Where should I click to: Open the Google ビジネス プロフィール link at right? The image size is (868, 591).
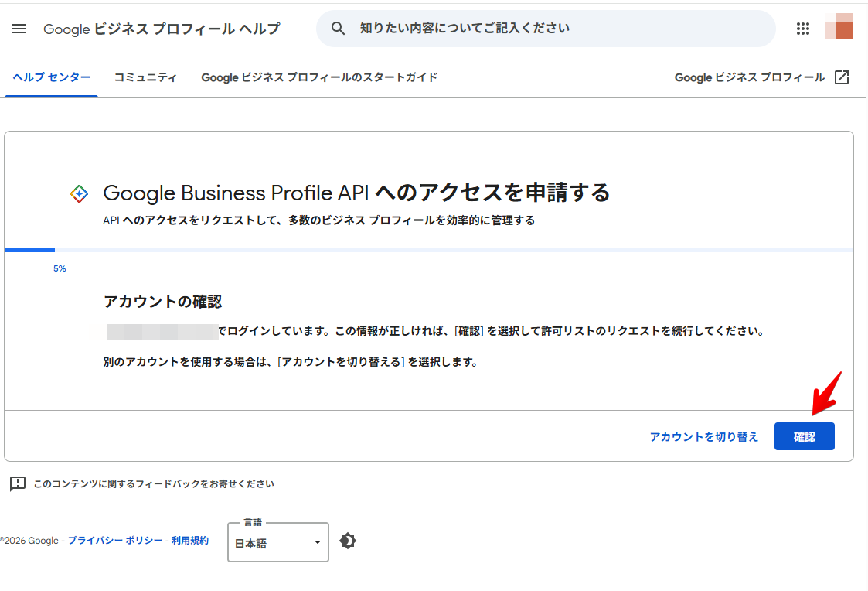click(x=750, y=77)
